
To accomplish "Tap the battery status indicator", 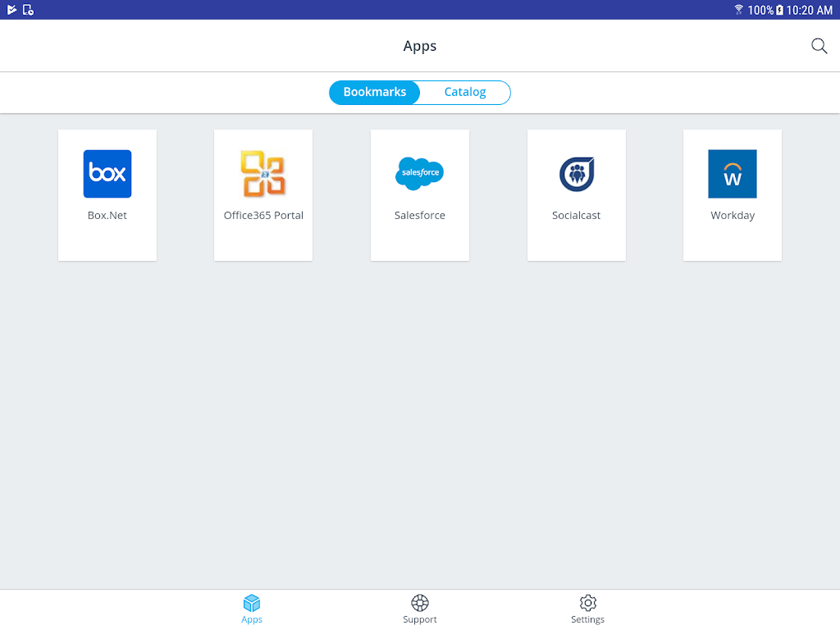I will point(779,10).
